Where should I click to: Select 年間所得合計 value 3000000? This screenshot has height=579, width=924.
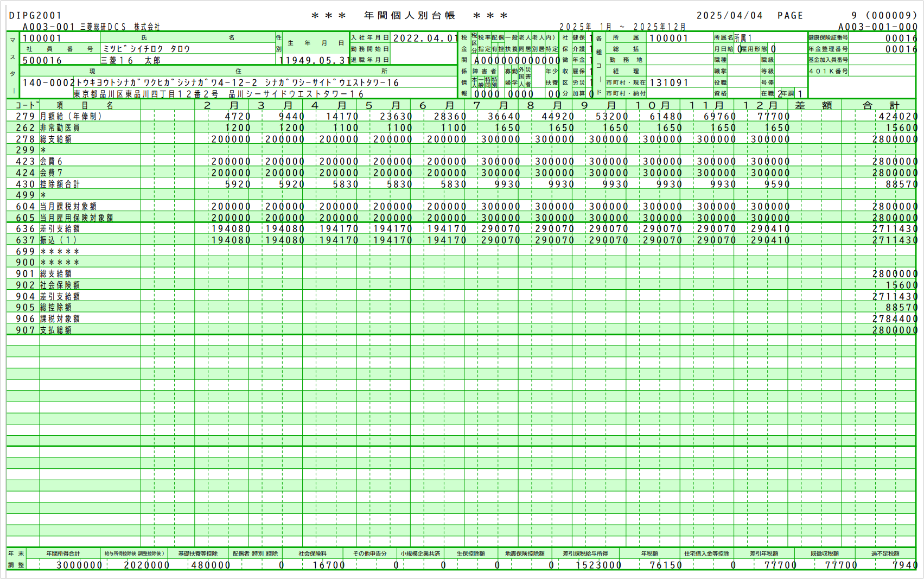pyautogui.click(x=79, y=565)
